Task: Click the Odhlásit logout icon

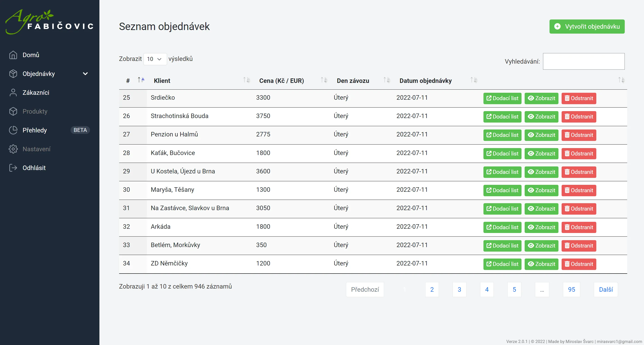Action: pyautogui.click(x=13, y=168)
